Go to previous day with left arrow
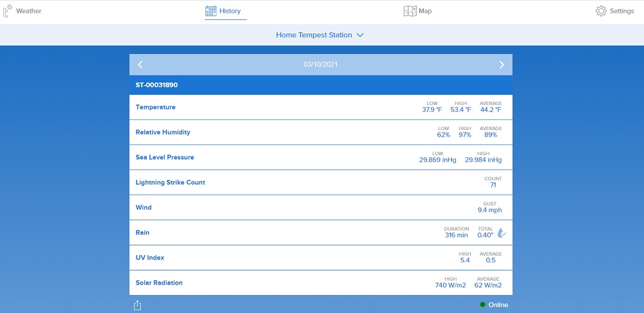Screen dimensions: 644x313 point(140,64)
